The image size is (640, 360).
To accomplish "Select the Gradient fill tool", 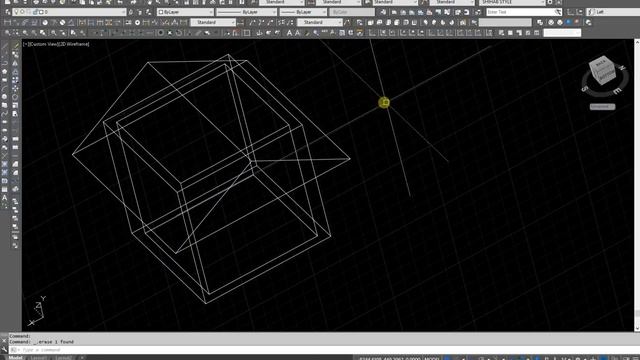I will pos(4,172).
